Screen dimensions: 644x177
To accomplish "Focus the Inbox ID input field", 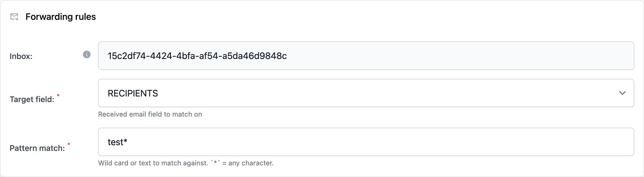I will [366, 56].
